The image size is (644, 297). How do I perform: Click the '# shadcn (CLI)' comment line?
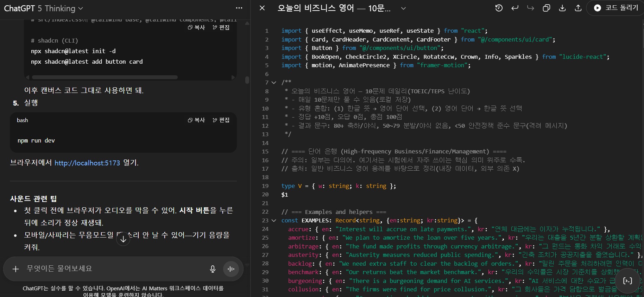coord(55,40)
